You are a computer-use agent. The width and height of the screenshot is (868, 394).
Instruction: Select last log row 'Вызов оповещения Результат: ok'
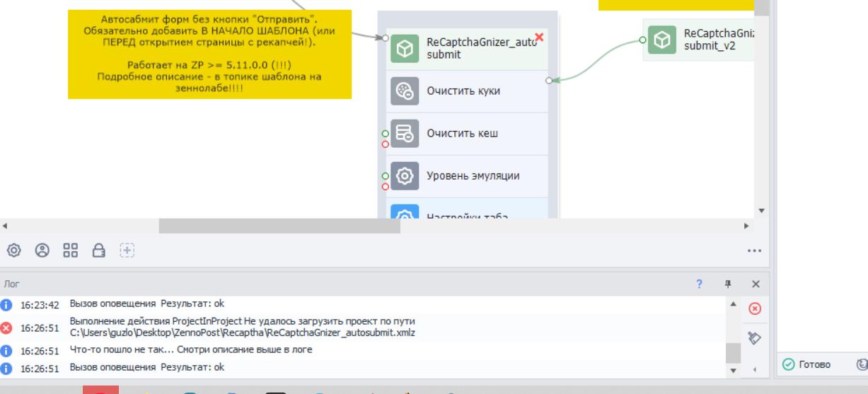pos(147,367)
